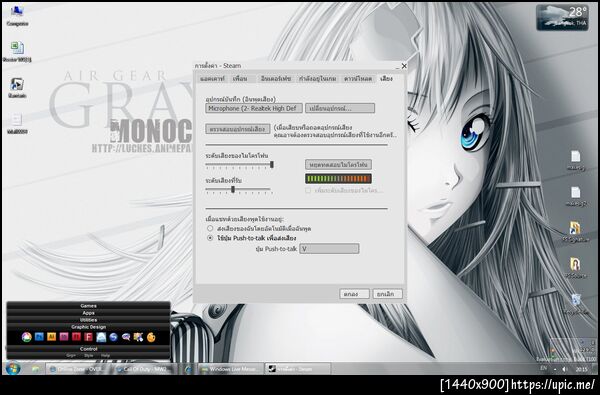
Task: Select the use Push-to-talk key radio option
Action: [210, 238]
